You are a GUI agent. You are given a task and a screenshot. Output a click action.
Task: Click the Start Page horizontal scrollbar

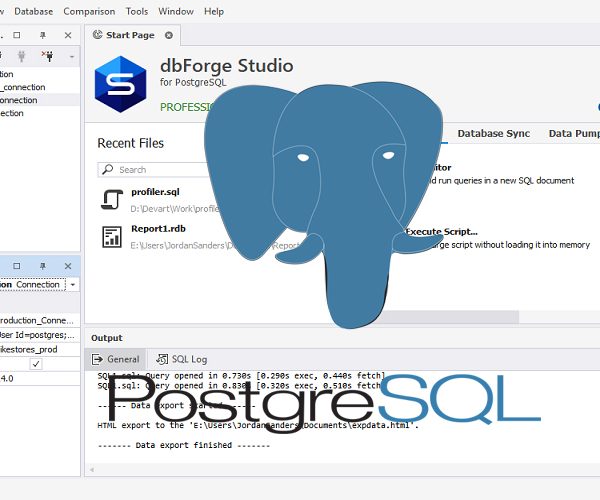[448, 317]
